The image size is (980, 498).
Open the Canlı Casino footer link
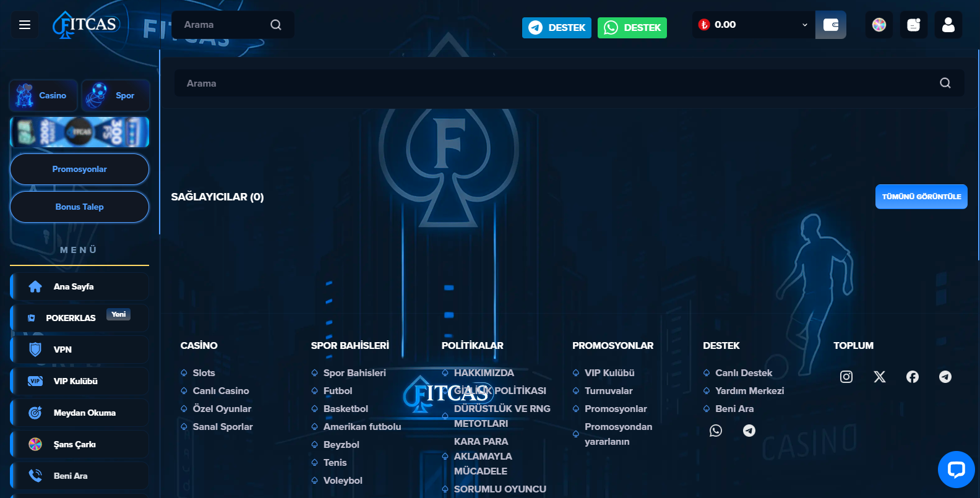(221, 391)
